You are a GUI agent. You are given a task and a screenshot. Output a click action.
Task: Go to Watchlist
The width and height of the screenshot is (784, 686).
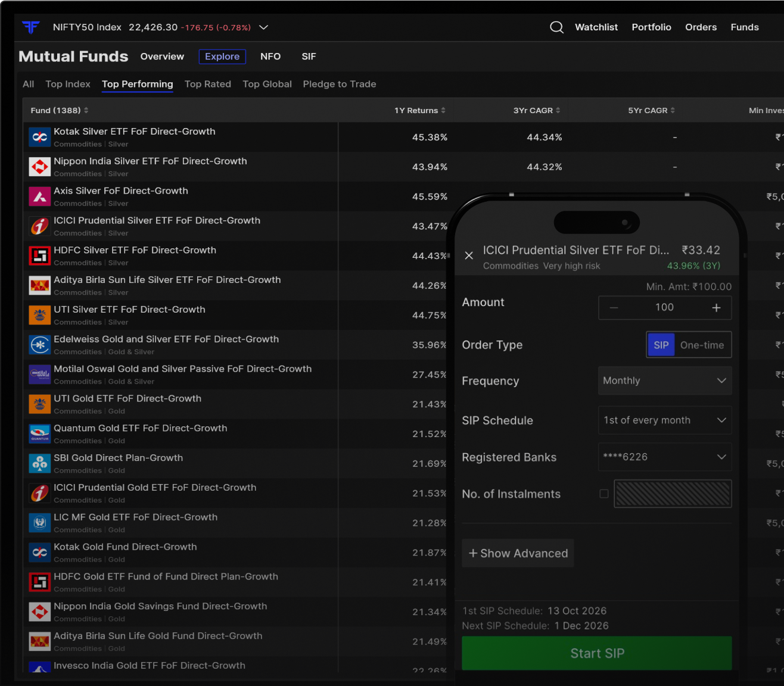596,27
